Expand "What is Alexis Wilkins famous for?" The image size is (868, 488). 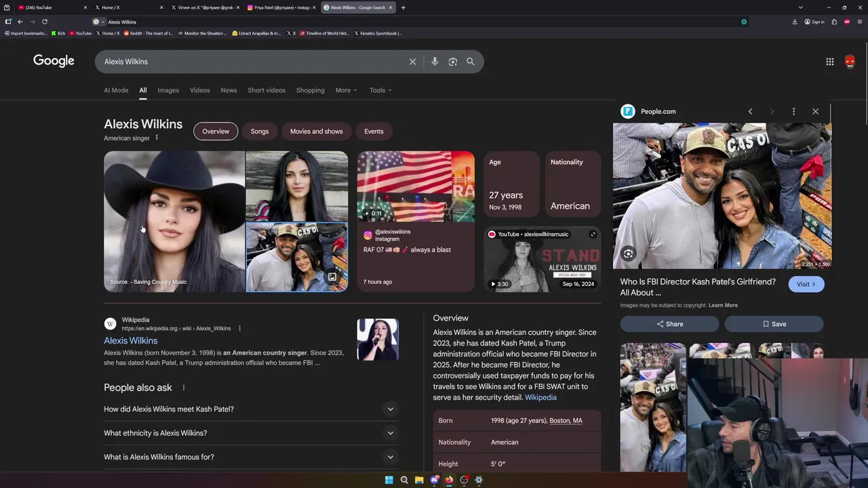(251, 457)
